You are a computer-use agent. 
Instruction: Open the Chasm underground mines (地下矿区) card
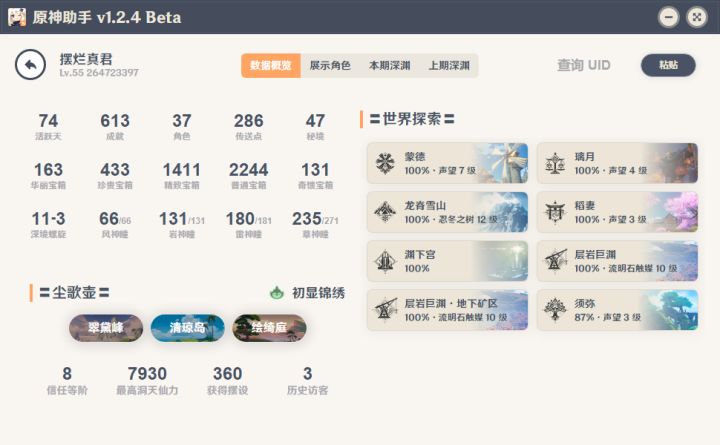point(447,310)
